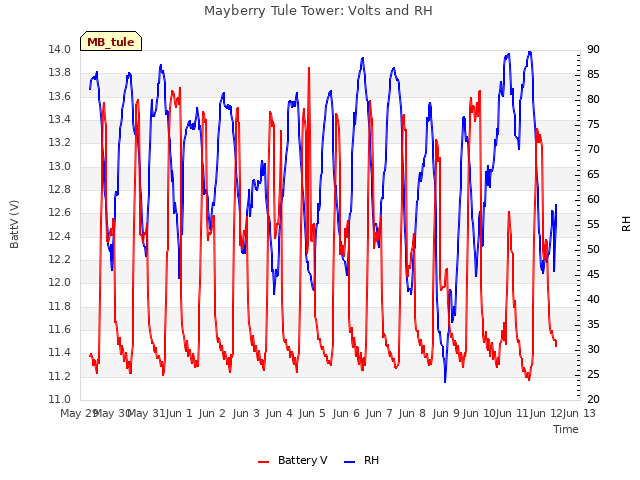Click the Jun 8 date label
640x480 pixels.
tap(412, 413)
